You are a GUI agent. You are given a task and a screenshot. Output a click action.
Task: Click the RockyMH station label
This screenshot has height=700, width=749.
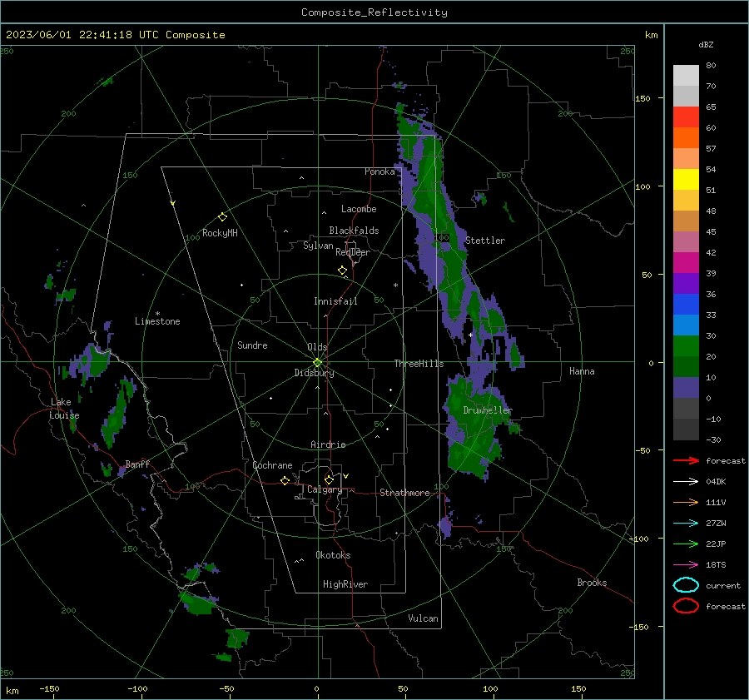pos(220,233)
